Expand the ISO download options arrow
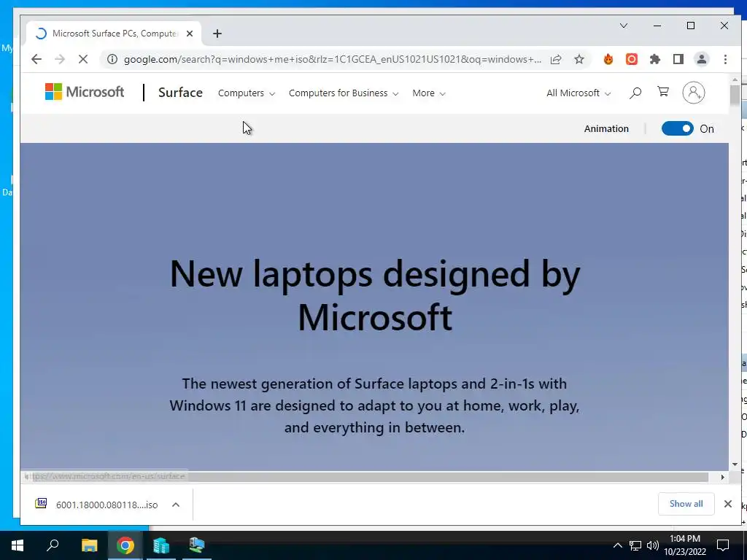This screenshot has height=560, width=747. click(176, 505)
